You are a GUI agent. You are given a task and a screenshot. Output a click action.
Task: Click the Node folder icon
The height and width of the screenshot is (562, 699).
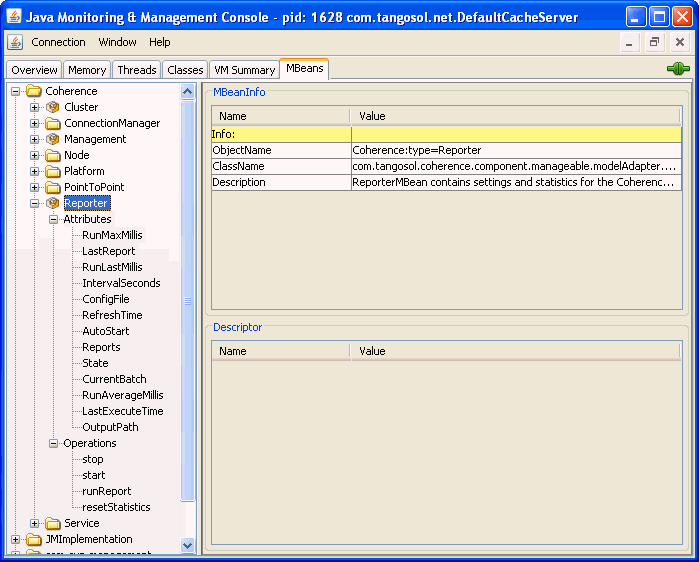[x=53, y=155]
